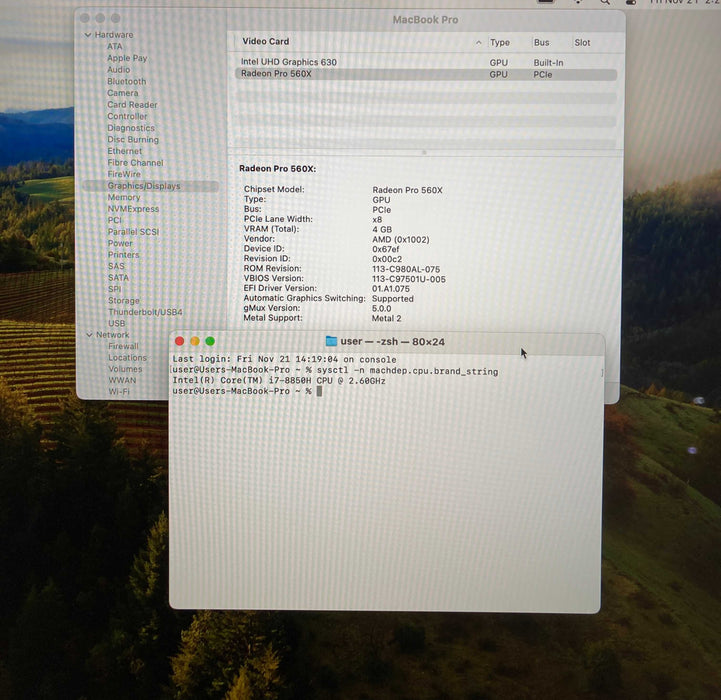
Task: Minimize the Terminal window with yellow button
Action: (195, 341)
